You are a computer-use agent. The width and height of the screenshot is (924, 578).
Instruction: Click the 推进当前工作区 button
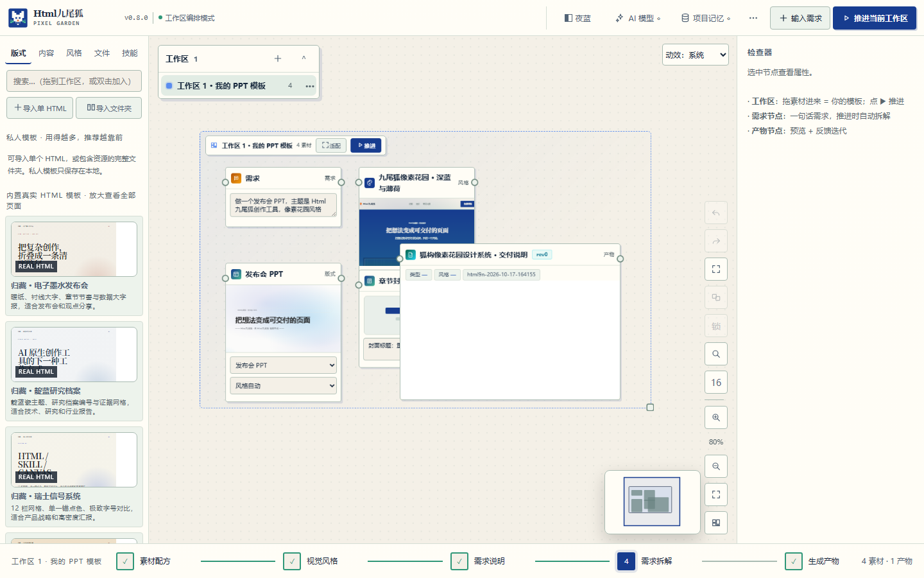pos(875,18)
